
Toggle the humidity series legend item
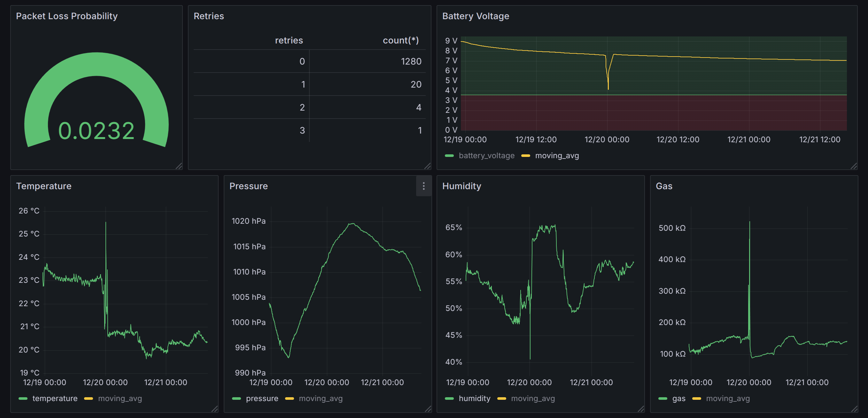(474, 399)
